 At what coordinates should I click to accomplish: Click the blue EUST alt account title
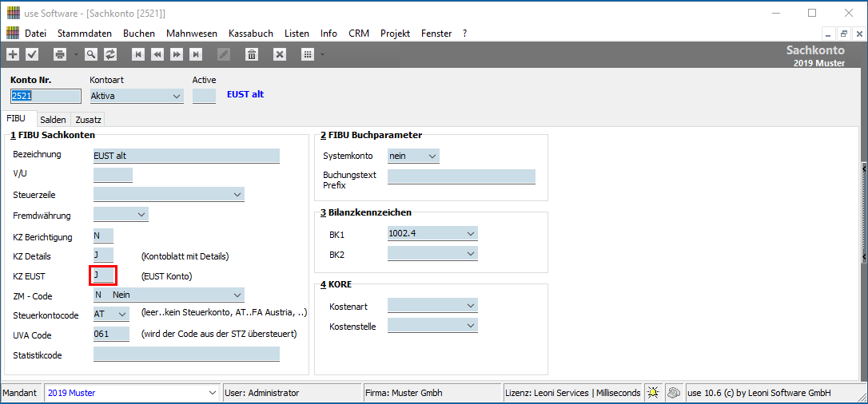pyautogui.click(x=245, y=94)
